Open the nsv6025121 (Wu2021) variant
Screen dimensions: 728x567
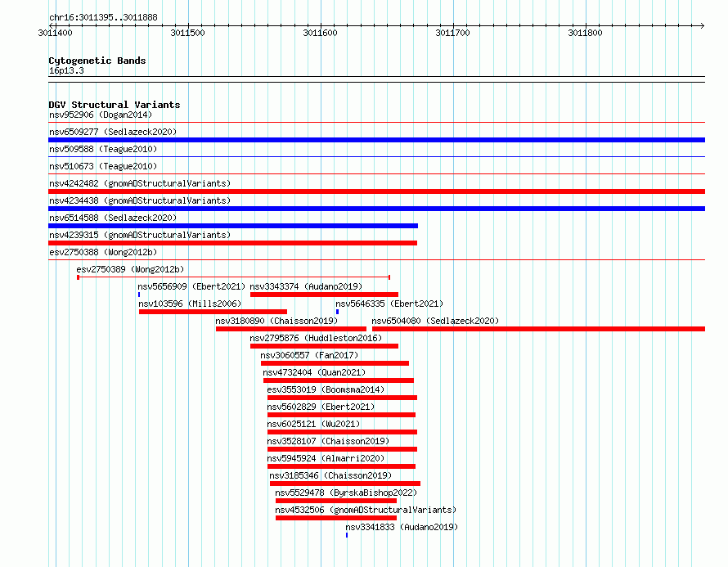313,424
